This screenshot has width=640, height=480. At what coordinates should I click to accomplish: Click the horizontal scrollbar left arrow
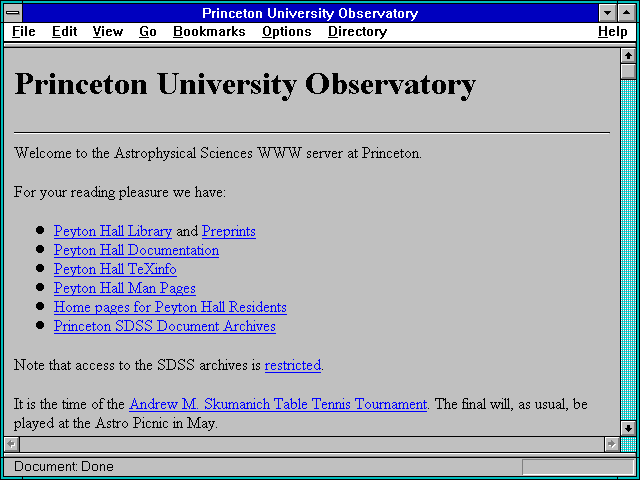12,444
